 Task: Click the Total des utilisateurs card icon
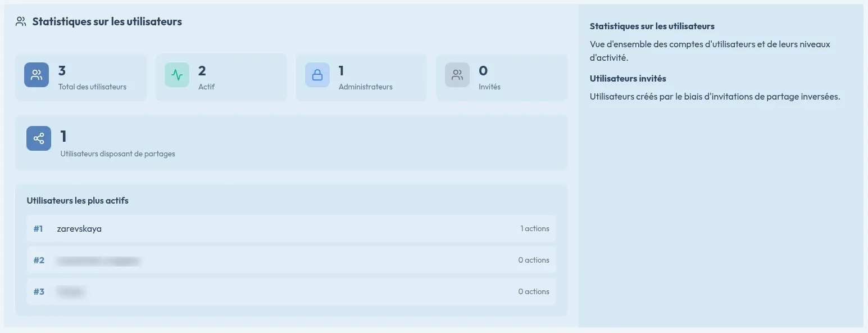coord(37,75)
